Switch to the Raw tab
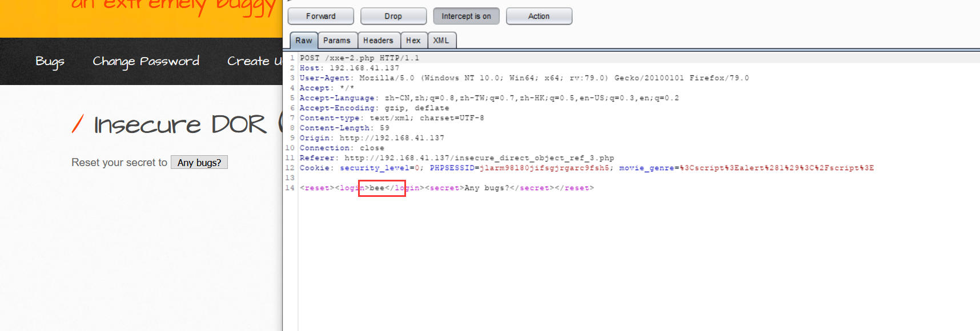Screen dimensions: 980x331 (x=304, y=41)
